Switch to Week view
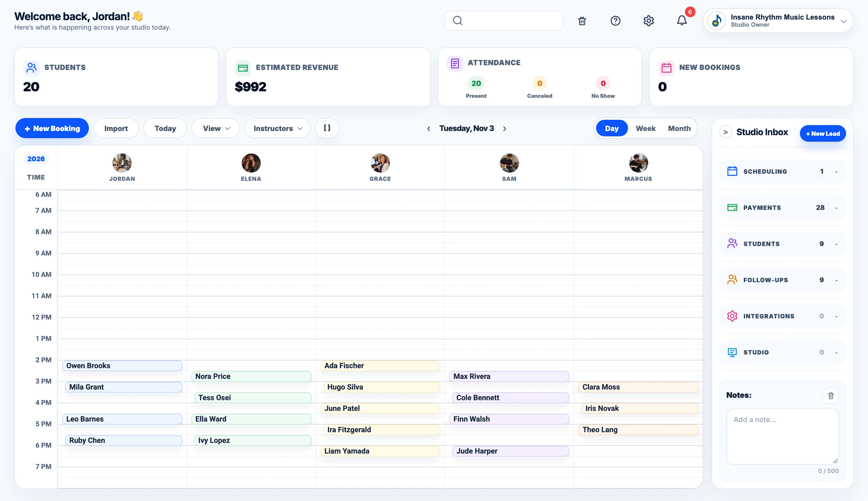 [645, 128]
